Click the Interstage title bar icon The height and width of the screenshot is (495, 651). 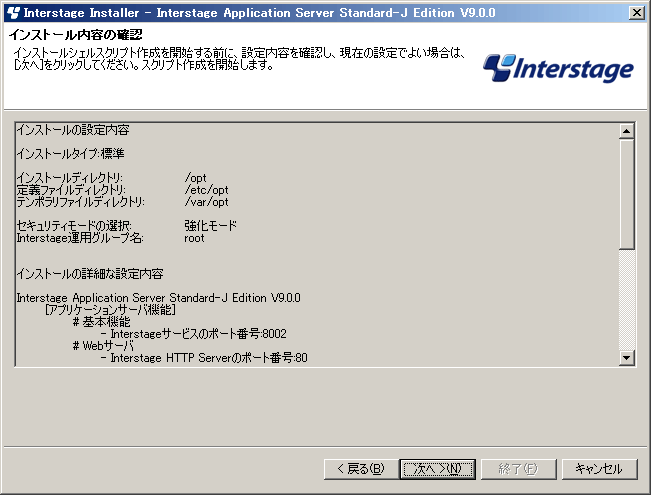pyautogui.click(x=14, y=13)
